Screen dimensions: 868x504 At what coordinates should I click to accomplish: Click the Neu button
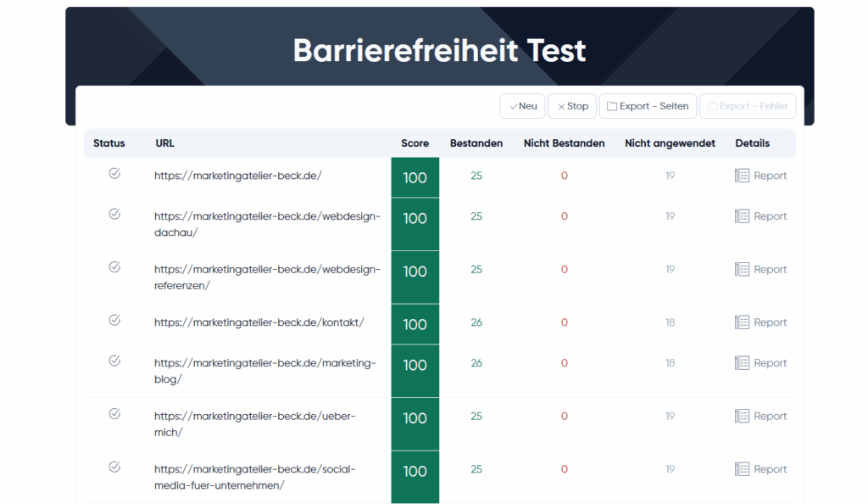(x=522, y=106)
